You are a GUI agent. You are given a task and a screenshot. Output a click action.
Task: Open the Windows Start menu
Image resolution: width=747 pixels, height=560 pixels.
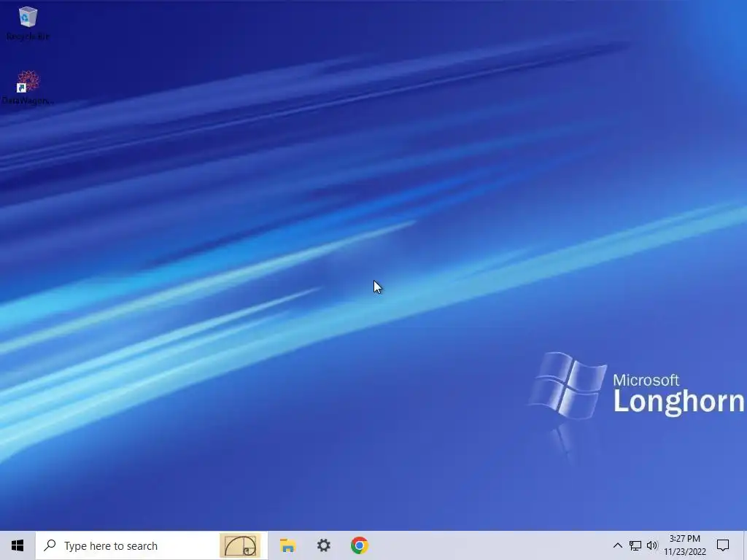tap(18, 545)
